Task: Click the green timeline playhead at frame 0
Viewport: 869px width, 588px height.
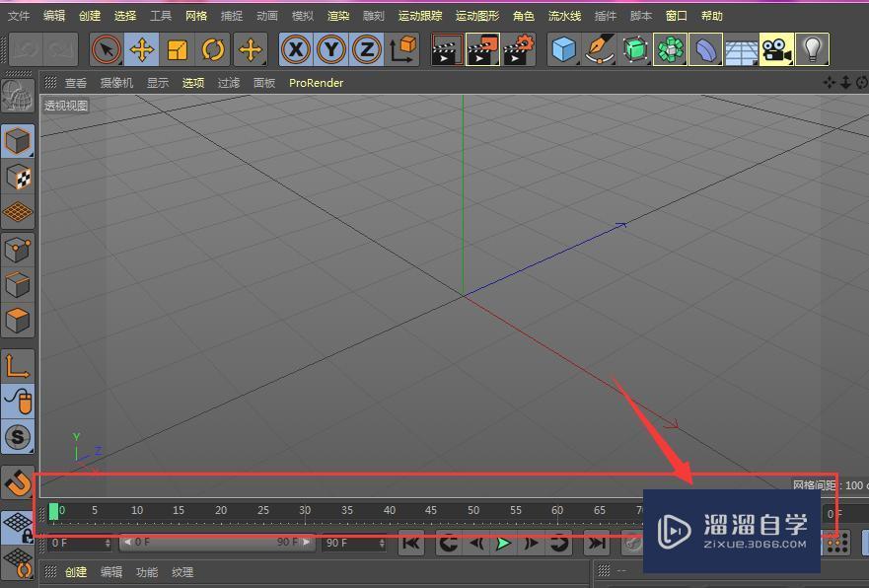Action: 54,511
